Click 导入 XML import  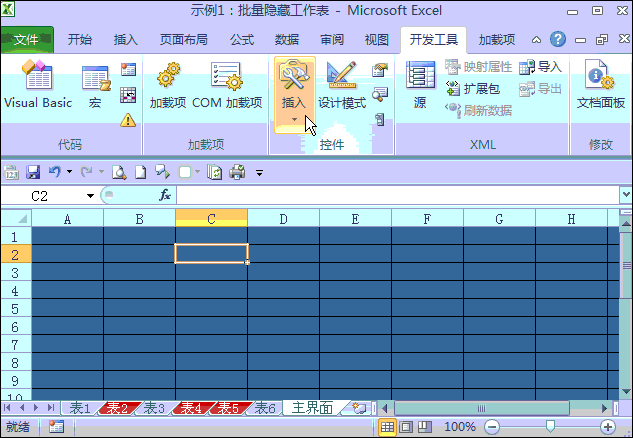point(540,67)
